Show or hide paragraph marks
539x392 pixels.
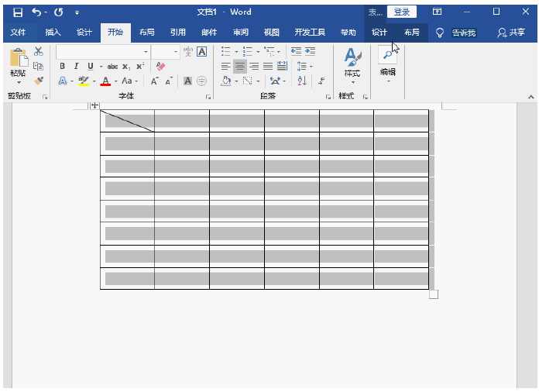tap(321, 81)
